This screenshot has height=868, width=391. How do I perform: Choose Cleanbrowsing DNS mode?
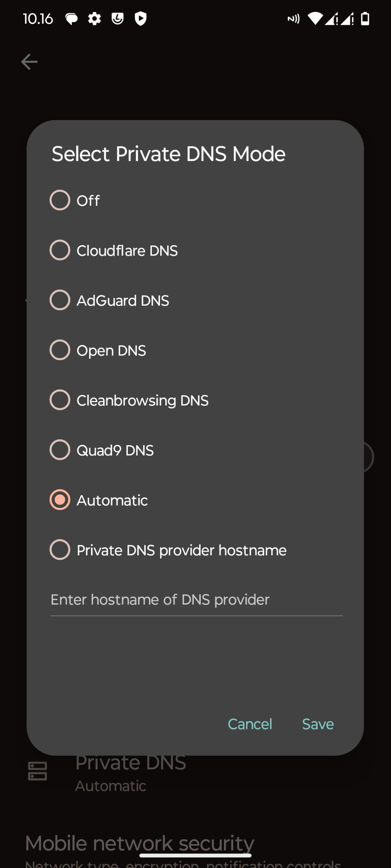coord(60,400)
